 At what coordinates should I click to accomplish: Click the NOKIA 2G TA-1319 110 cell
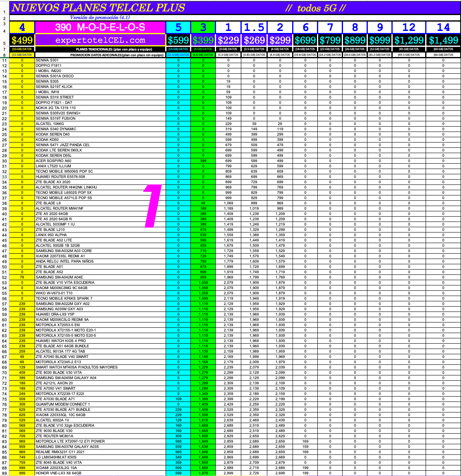100,108
